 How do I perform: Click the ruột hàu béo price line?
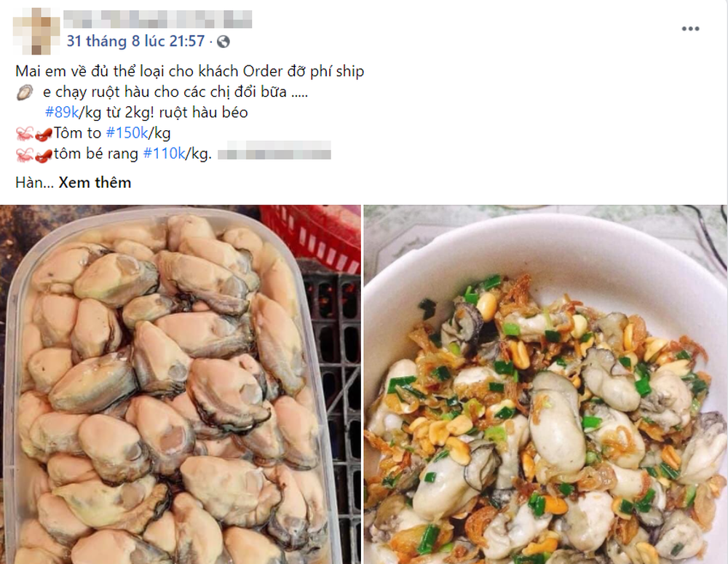pos(146,112)
